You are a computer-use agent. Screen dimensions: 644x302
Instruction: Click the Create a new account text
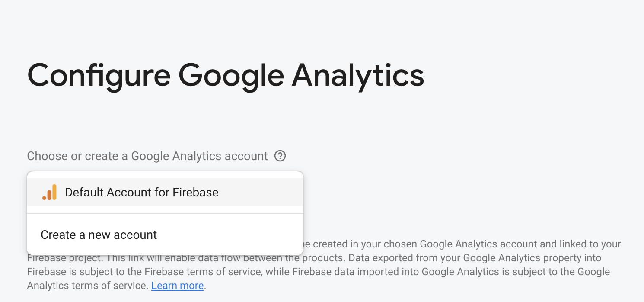tap(99, 235)
